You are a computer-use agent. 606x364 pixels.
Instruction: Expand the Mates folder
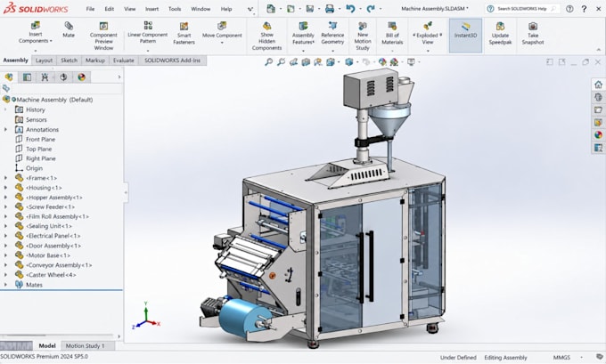pos(5,285)
